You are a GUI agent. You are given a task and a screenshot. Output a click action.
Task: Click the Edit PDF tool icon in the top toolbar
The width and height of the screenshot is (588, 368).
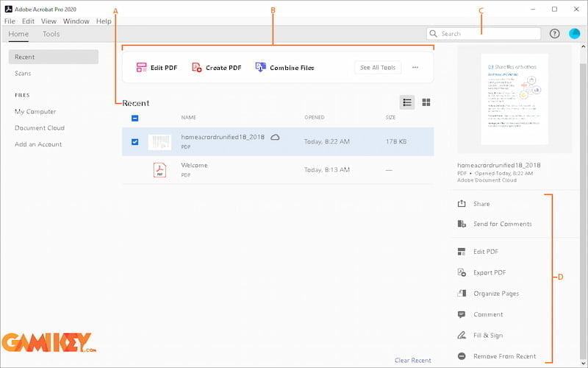[141, 68]
